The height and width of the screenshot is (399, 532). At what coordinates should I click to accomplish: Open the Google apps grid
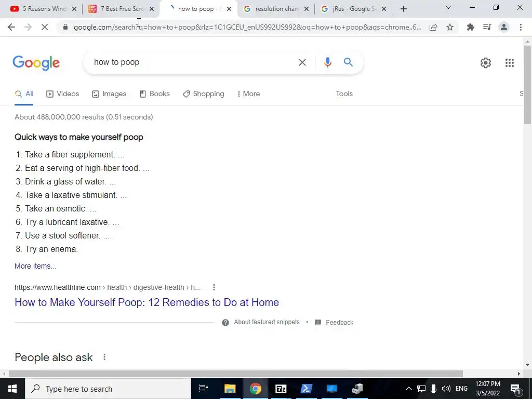509,63
